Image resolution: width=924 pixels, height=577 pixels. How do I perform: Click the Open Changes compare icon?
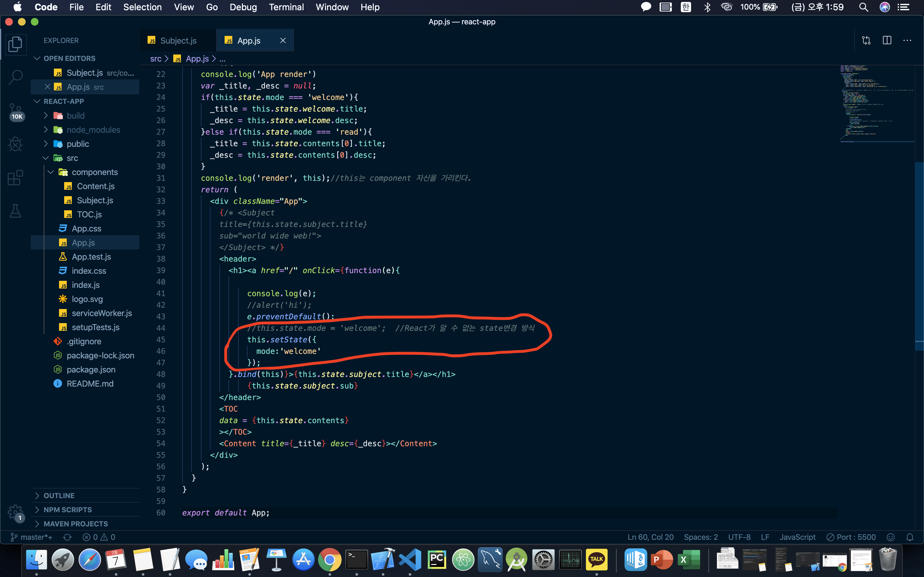[x=866, y=40]
